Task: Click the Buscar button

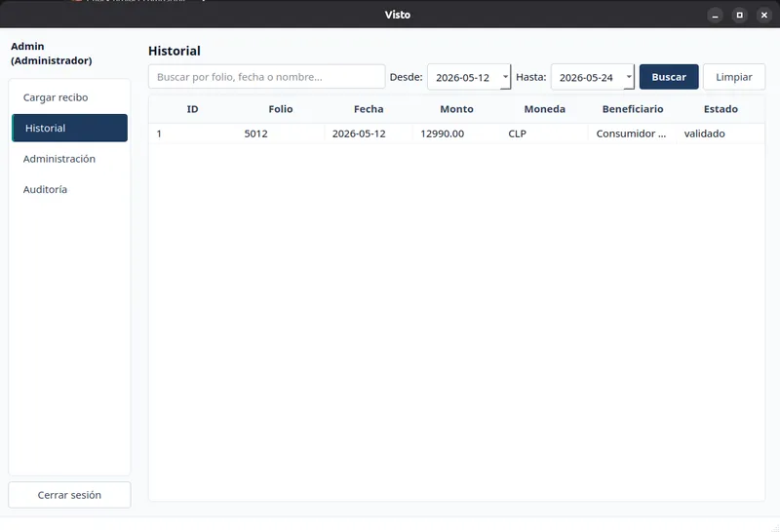Action: (669, 77)
